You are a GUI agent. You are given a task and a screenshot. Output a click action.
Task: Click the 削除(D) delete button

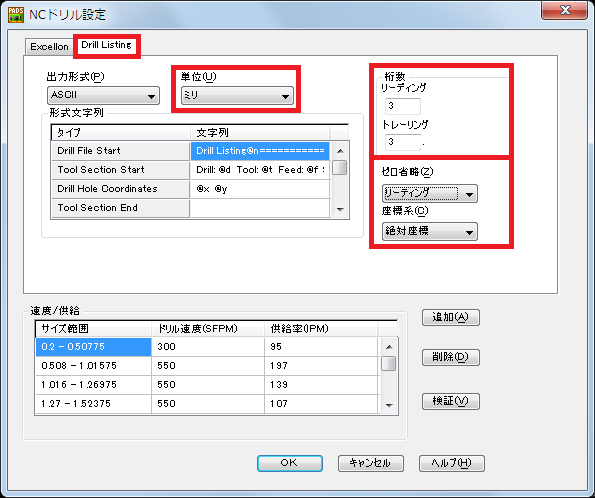451,357
